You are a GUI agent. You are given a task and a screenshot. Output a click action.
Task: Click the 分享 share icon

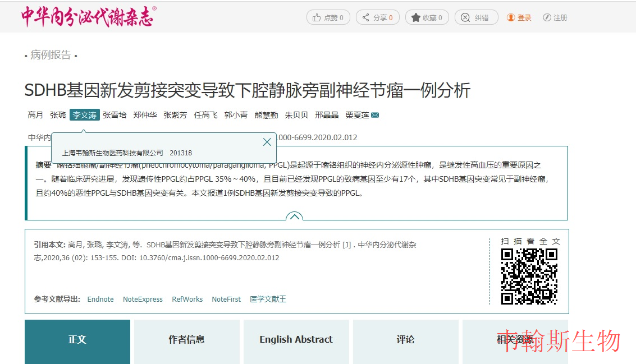click(366, 17)
